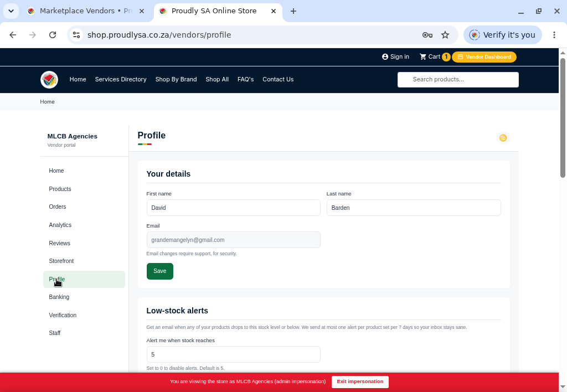
Task: Go to Home in top navigation
Action: [78, 80]
